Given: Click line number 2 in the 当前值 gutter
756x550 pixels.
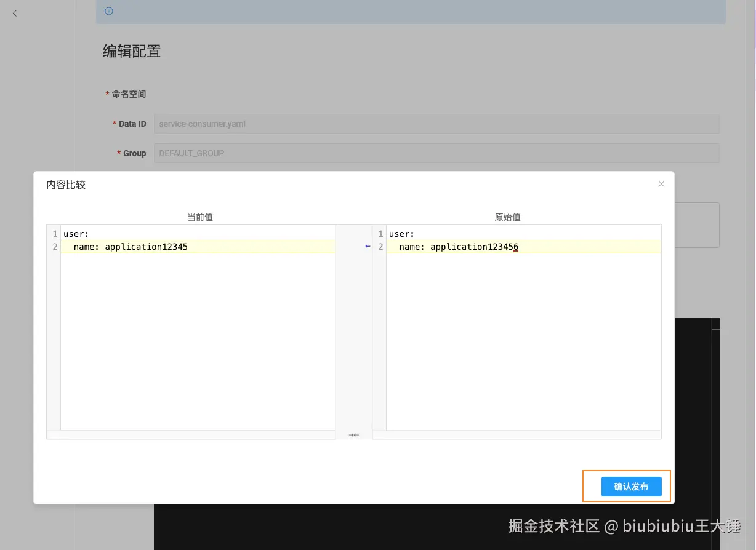Looking at the screenshot, I should [55, 247].
